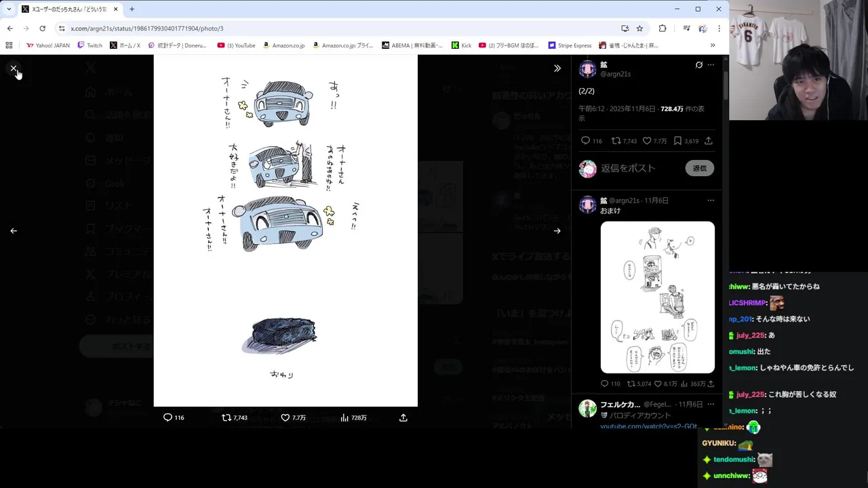Open the Chrome extensions puzzle icon

pyautogui.click(x=663, y=28)
